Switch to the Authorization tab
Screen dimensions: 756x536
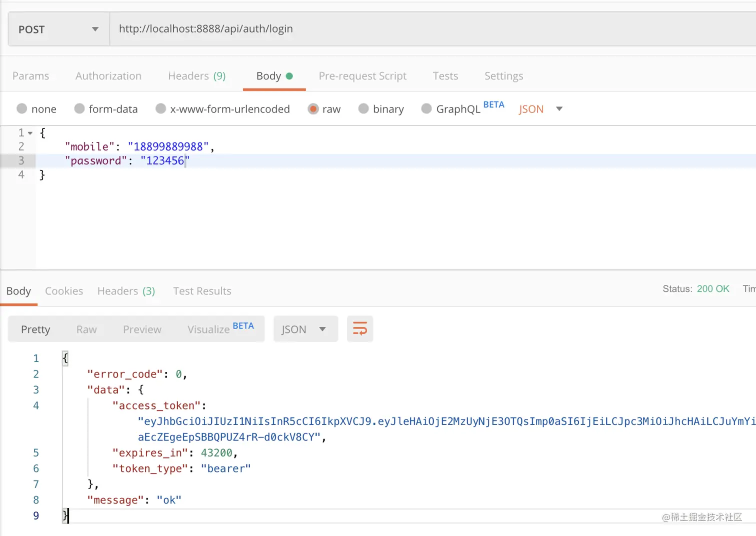click(108, 76)
